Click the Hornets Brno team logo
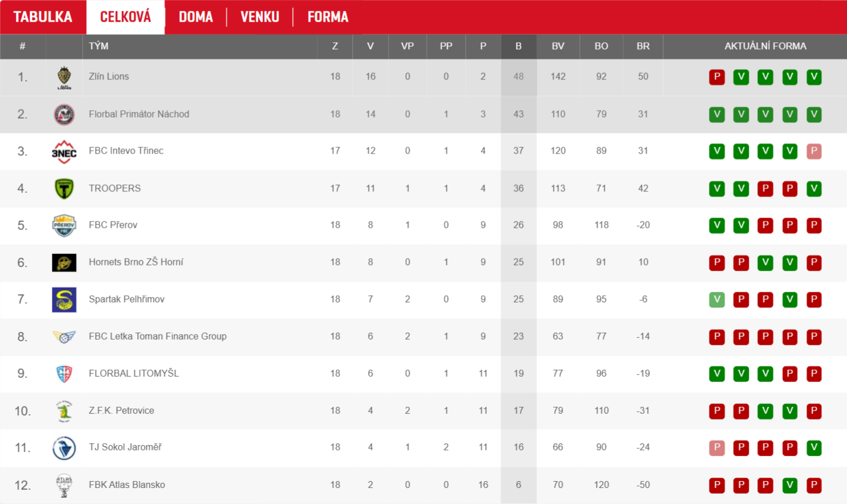 tap(64, 263)
